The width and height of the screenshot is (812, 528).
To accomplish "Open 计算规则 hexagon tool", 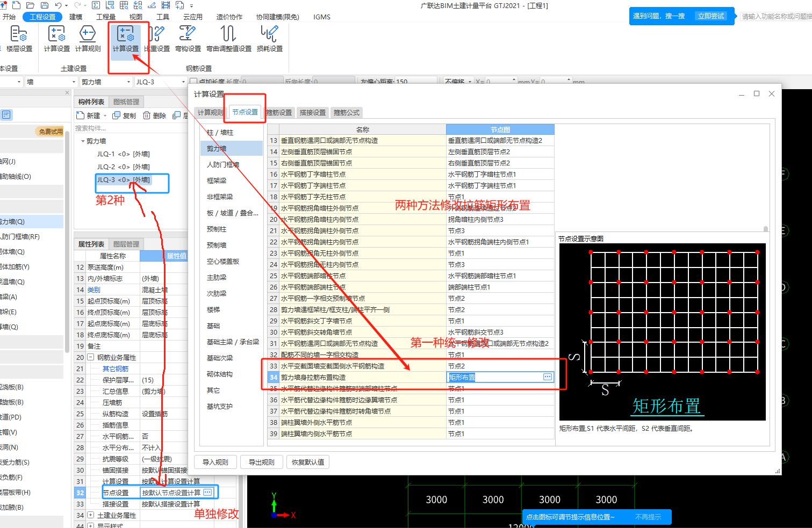I will pos(88,39).
